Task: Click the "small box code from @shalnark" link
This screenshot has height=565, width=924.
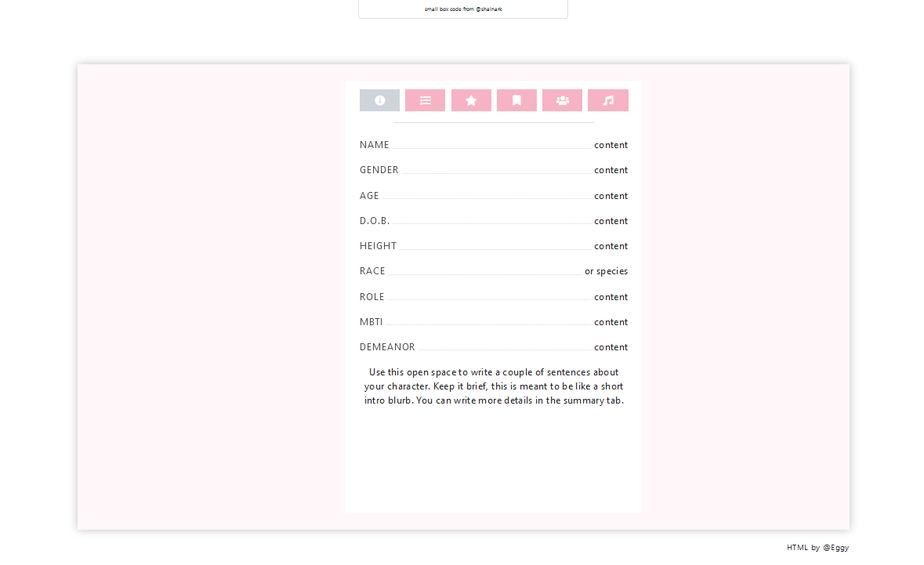Action: (x=462, y=9)
